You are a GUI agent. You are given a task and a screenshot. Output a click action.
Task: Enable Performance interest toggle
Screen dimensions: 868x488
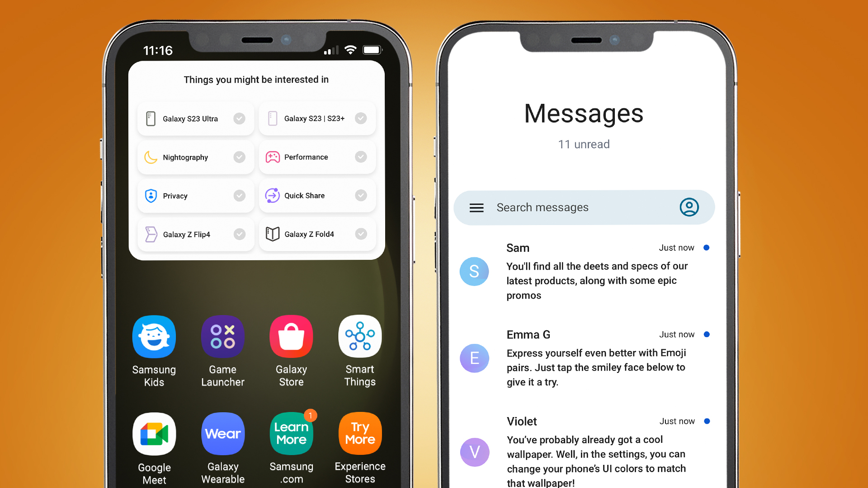[x=362, y=157]
